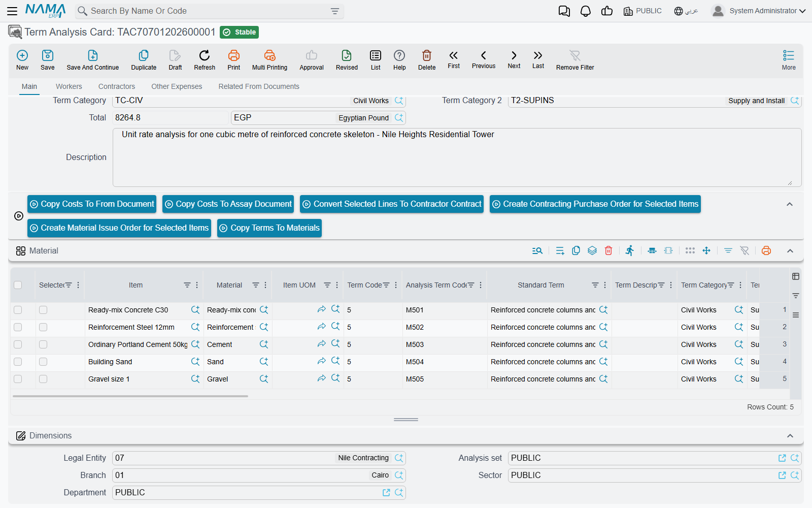Switch to the Main tab

[x=29, y=86]
